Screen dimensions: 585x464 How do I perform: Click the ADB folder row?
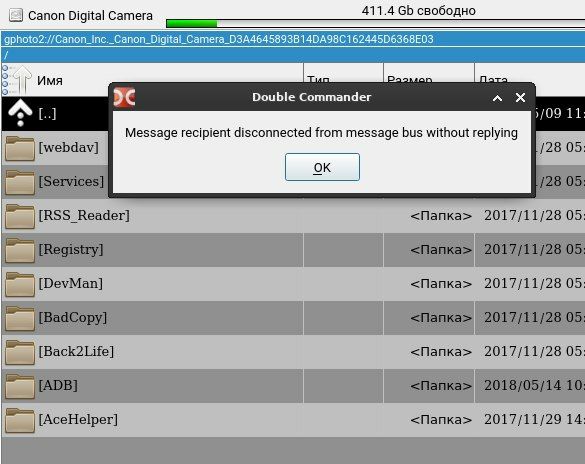(x=293, y=386)
